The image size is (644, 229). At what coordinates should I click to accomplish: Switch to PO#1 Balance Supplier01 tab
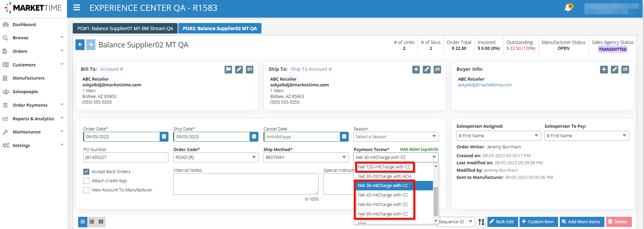point(125,28)
